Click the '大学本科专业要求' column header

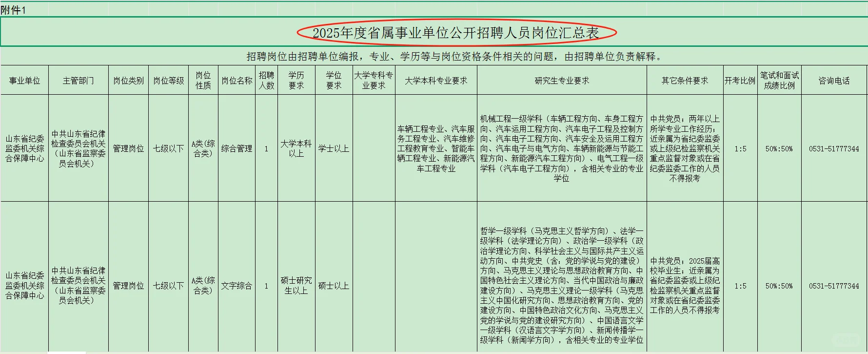point(436,81)
